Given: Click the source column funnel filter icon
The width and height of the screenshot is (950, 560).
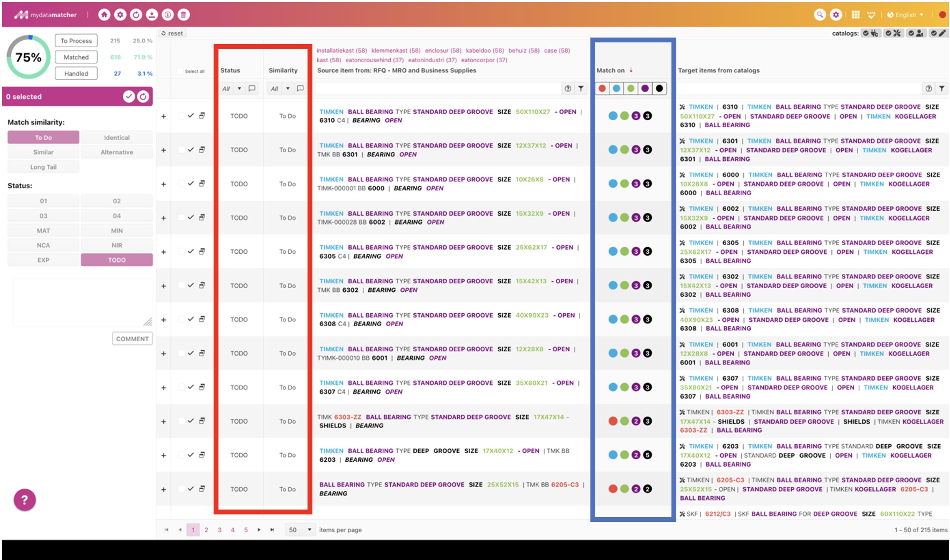Looking at the screenshot, I should pyautogui.click(x=581, y=89).
